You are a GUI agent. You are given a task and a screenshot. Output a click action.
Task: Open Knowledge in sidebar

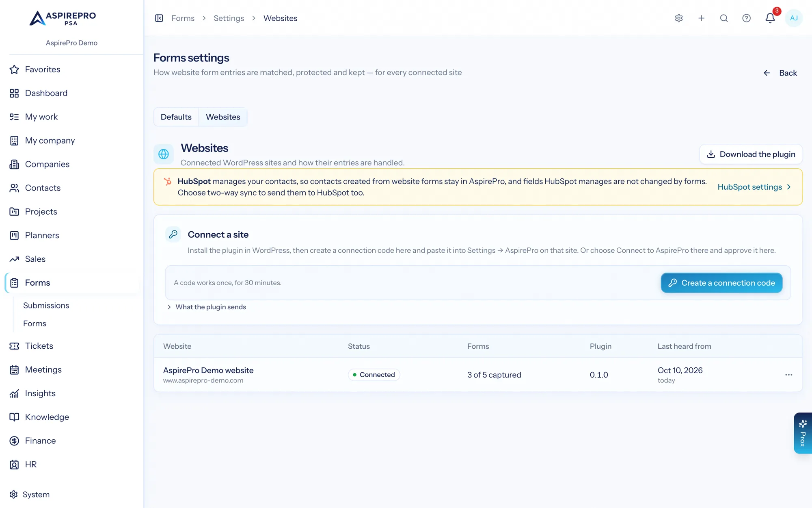pos(72,417)
